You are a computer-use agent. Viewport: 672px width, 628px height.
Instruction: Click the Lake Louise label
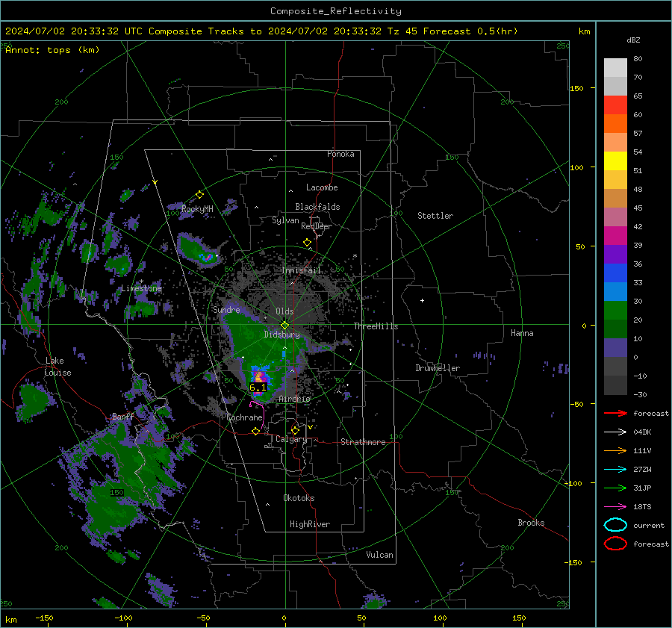[57, 367]
